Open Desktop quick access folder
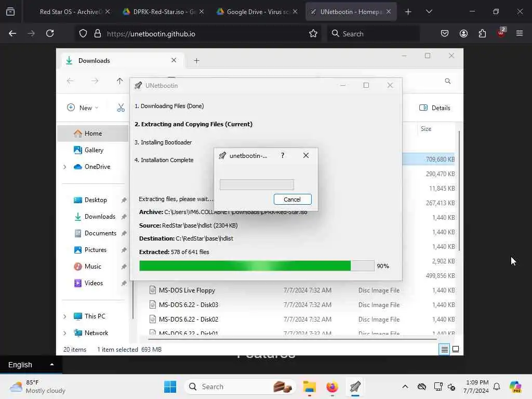 pos(96,200)
